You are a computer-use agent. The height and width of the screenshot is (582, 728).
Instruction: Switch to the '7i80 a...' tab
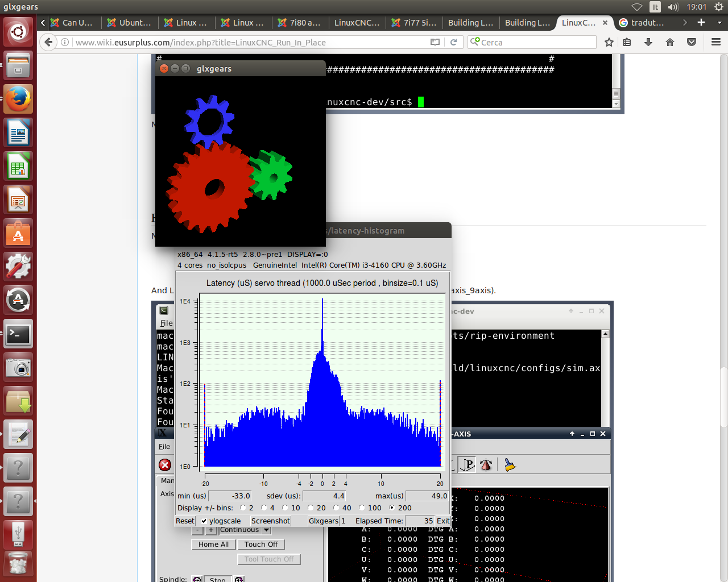coord(300,22)
